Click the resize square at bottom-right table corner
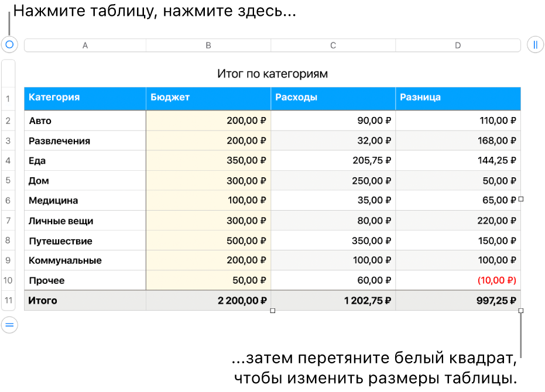Image resolution: width=545 pixels, height=392 pixels. 520,311
